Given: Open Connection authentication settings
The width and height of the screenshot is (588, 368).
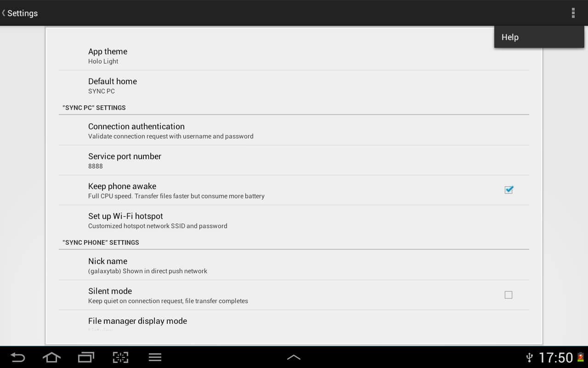Looking at the screenshot, I should (294, 130).
